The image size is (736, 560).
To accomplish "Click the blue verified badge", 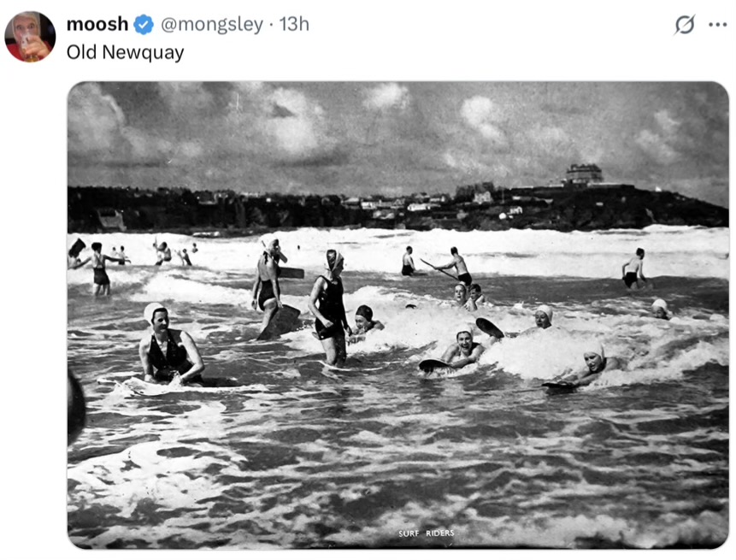I will click(144, 25).
